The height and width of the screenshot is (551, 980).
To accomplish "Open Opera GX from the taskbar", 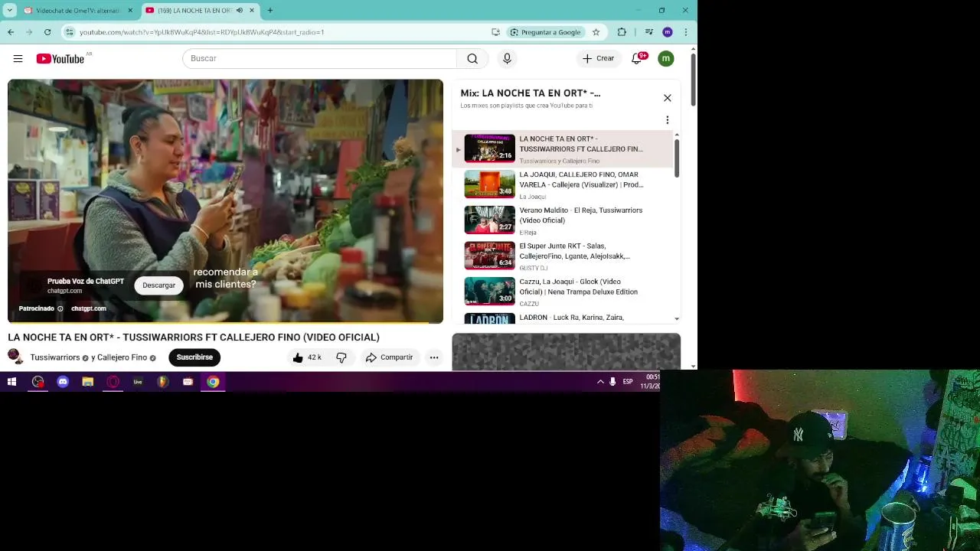I will (113, 382).
